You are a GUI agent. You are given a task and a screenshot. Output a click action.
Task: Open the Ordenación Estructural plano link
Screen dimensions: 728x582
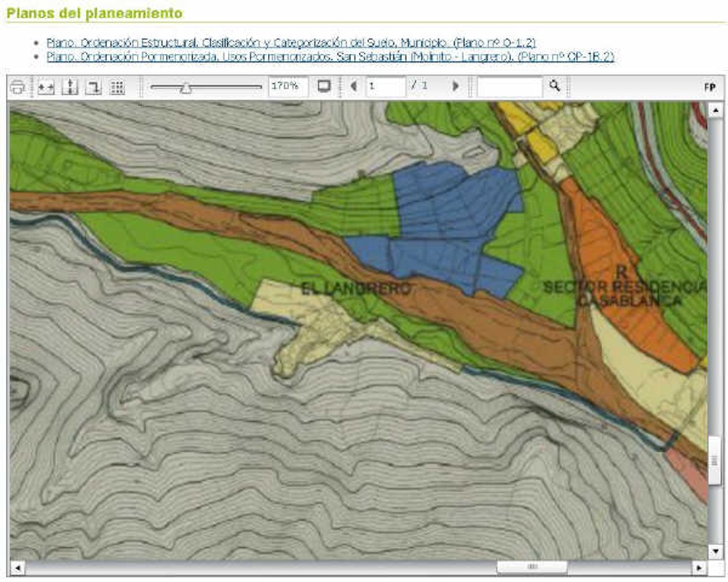click(291, 42)
